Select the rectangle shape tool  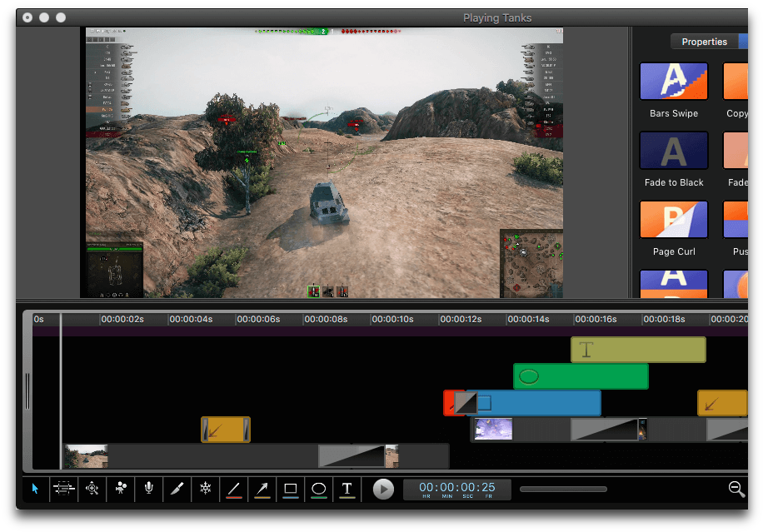pos(291,488)
